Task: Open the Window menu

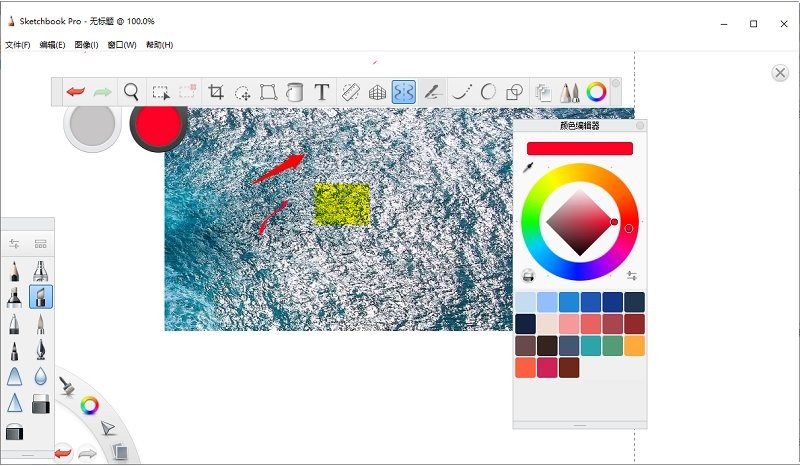Action: coord(122,45)
